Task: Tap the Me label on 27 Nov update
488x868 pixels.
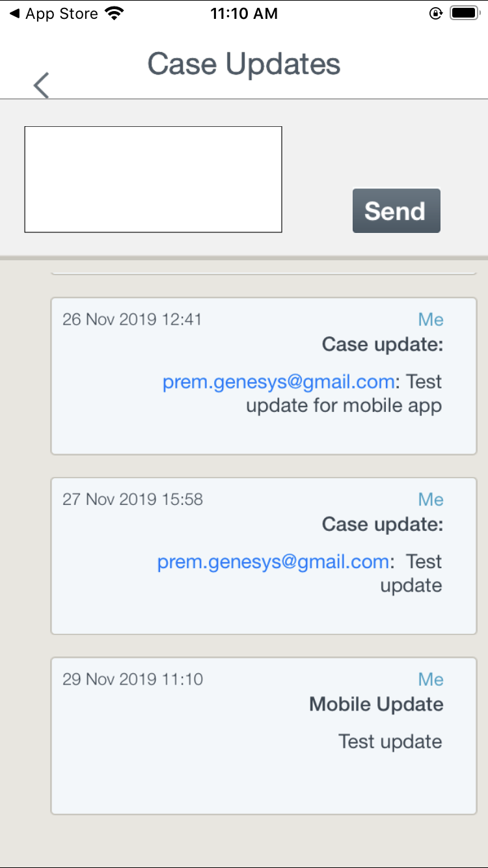Action: click(431, 500)
